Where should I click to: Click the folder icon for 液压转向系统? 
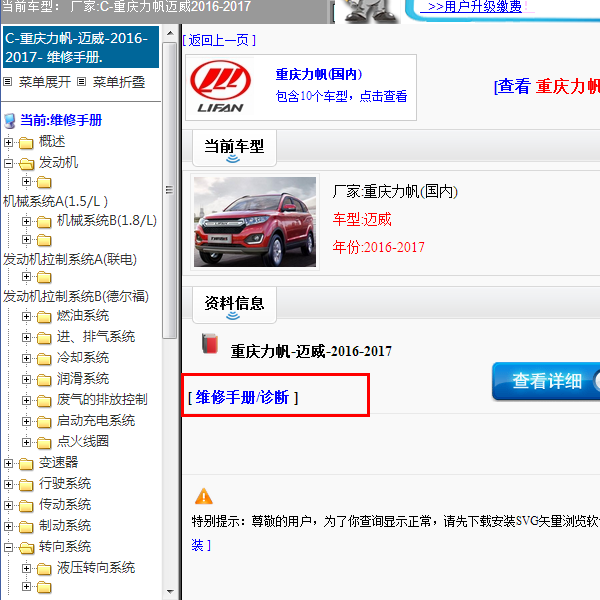pyautogui.click(x=44, y=569)
